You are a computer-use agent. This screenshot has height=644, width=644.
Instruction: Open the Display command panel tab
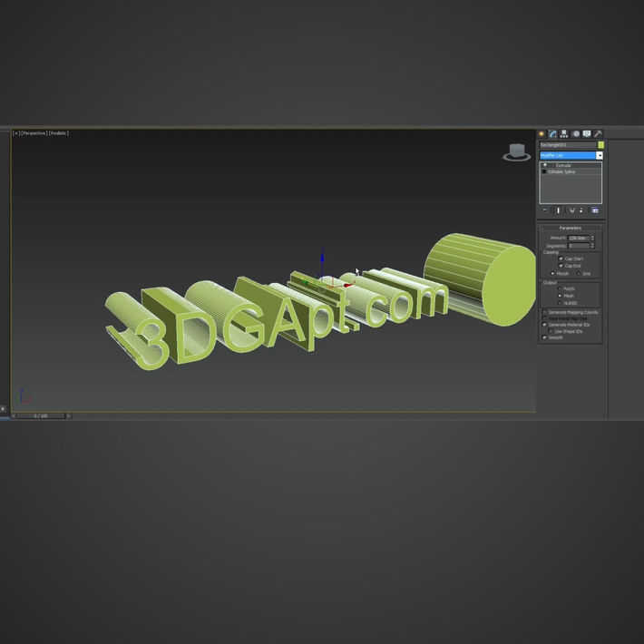pos(587,134)
